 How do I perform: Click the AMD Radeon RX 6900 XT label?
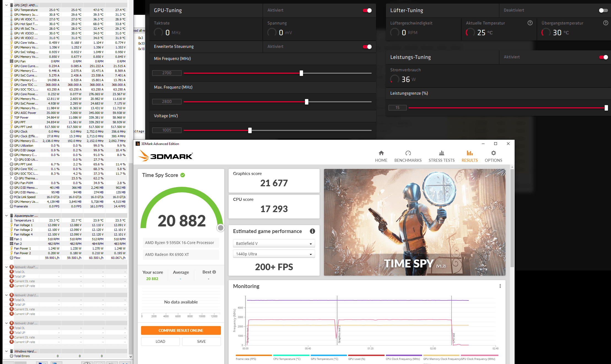click(x=167, y=254)
